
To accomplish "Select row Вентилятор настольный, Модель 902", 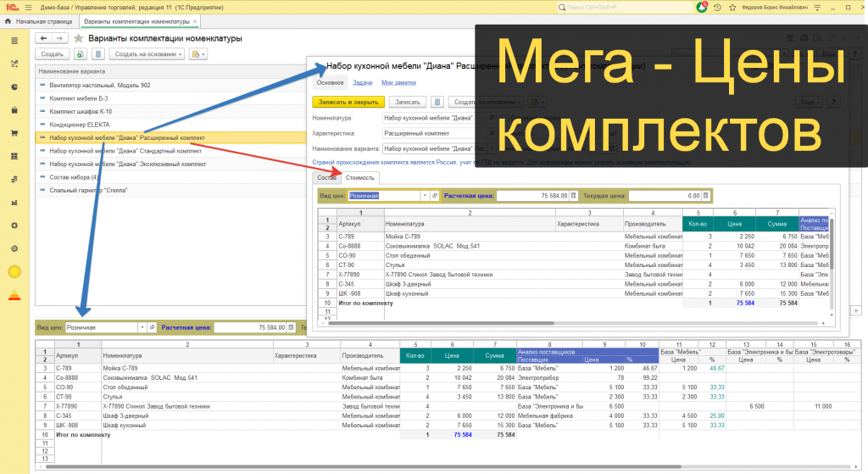I will click(x=171, y=86).
